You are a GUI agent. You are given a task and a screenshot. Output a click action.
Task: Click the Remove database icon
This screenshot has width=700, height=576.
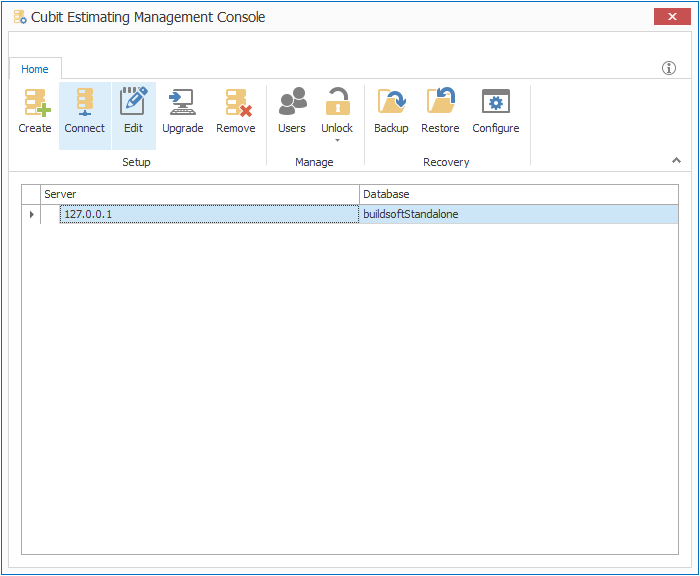[x=236, y=103]
